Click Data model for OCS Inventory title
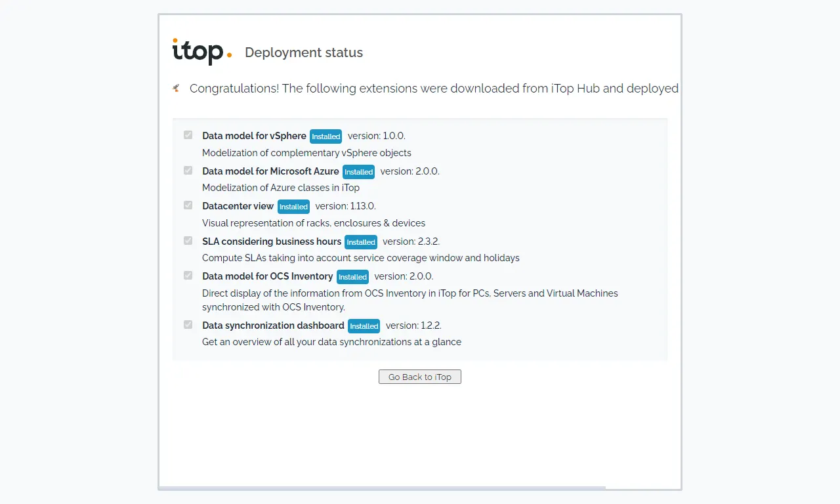Image resolution: width=840 pixels, height=504 pixels. click(268, 276)
